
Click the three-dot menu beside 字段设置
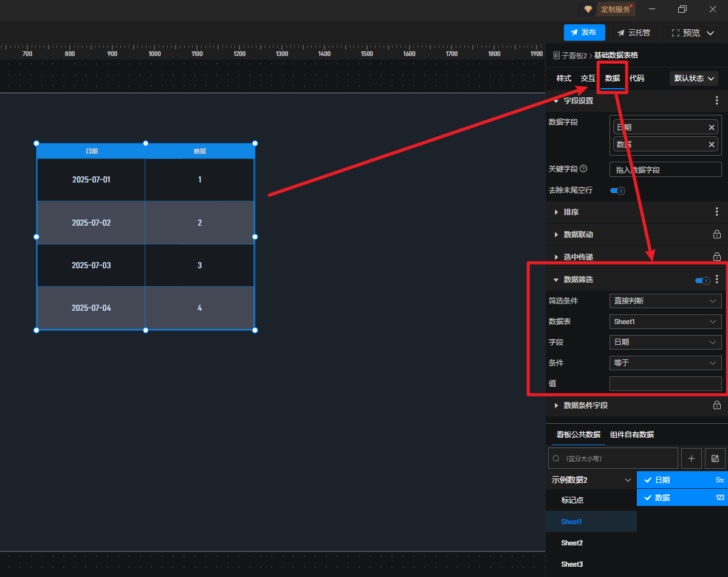click(x=716, y=101)
